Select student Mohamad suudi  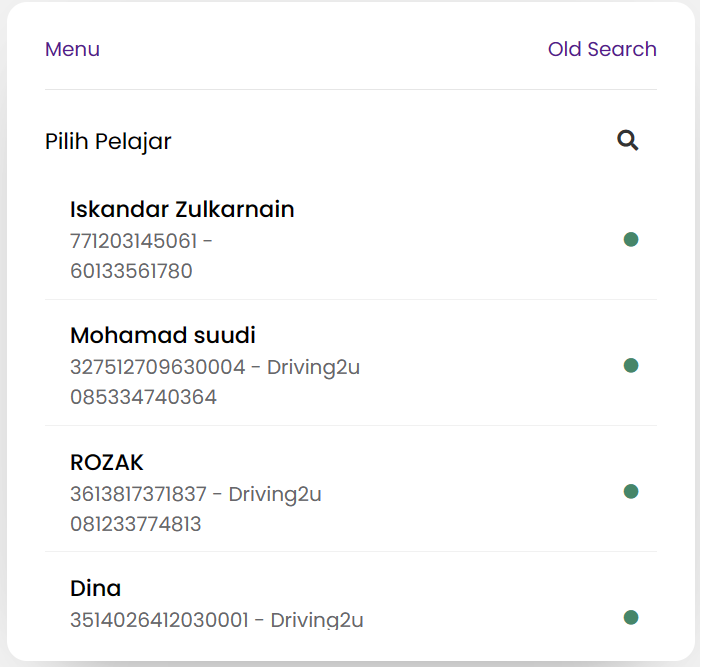coord(163,335)
